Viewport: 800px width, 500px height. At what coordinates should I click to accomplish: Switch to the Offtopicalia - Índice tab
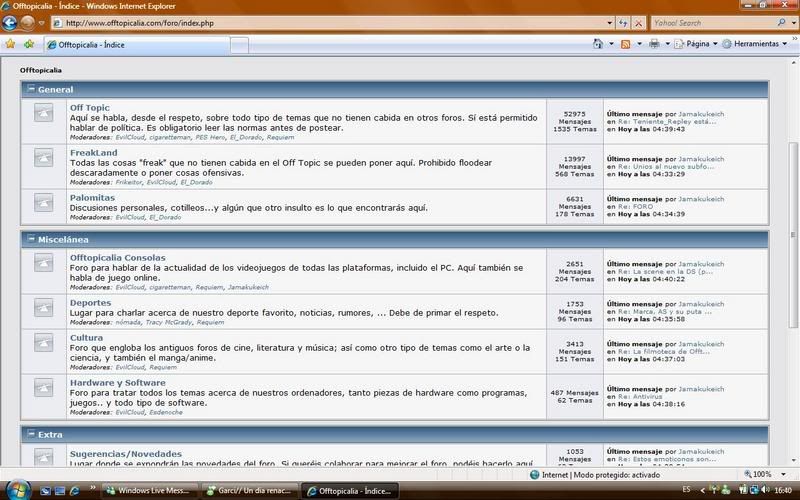tap(90, 44)
